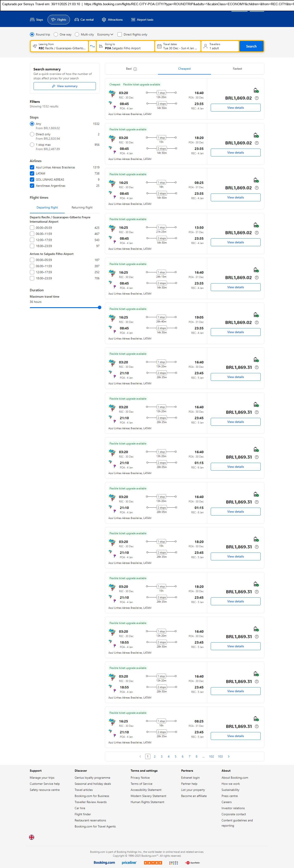Open Attractions in the top navigation
294x868 pixels.
tap(112, 20)
